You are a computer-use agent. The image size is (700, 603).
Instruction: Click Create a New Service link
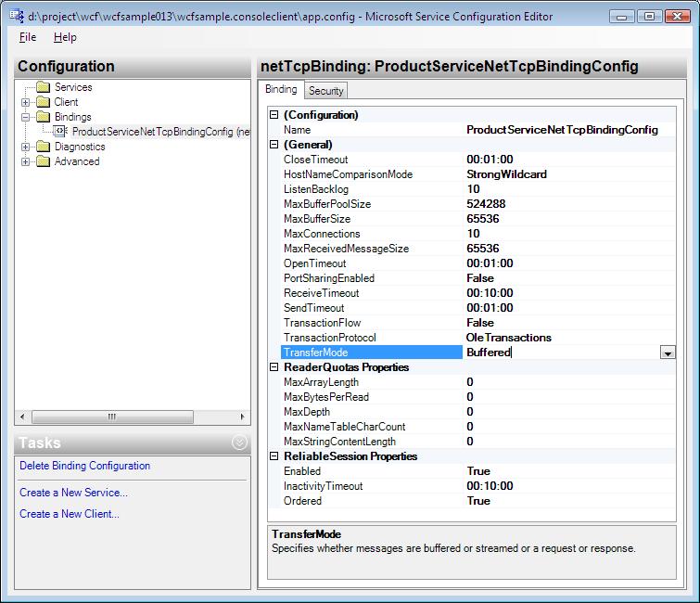tap(73, 493)
